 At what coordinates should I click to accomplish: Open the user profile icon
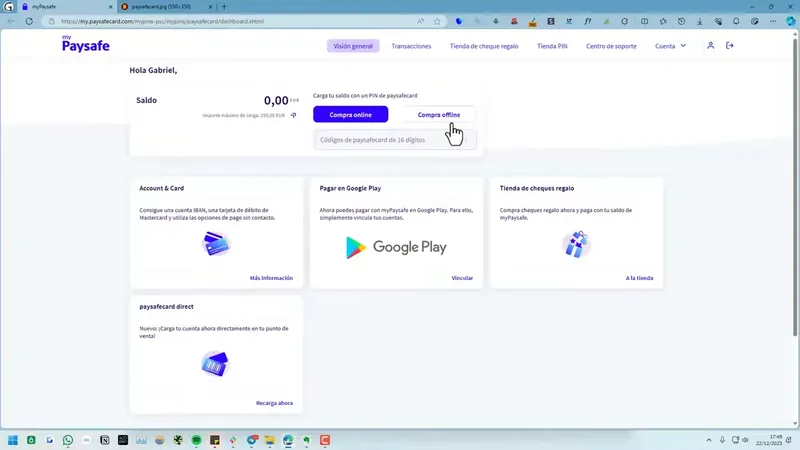(x=710, y=45)
